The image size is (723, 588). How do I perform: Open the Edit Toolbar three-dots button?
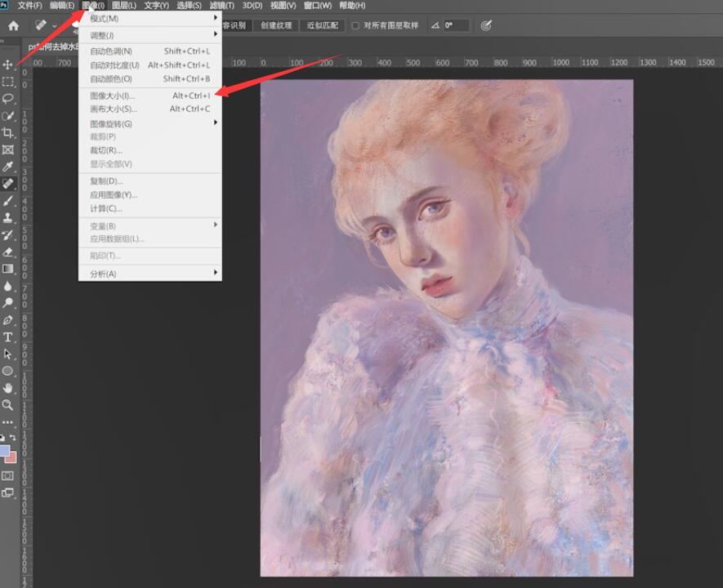coord(8,422)
